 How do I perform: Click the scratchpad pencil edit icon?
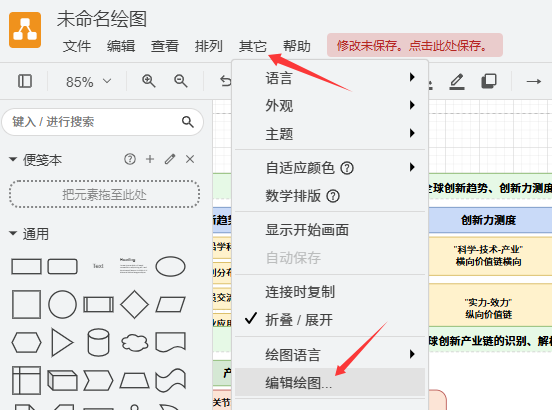[x=170, y=159]
